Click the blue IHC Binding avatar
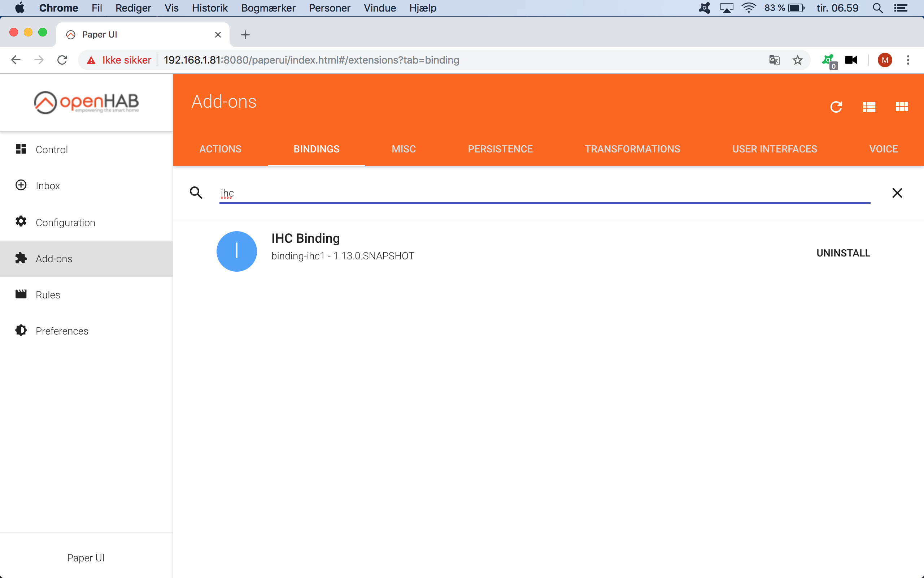 pyautogui.click(x=237, y=251)
